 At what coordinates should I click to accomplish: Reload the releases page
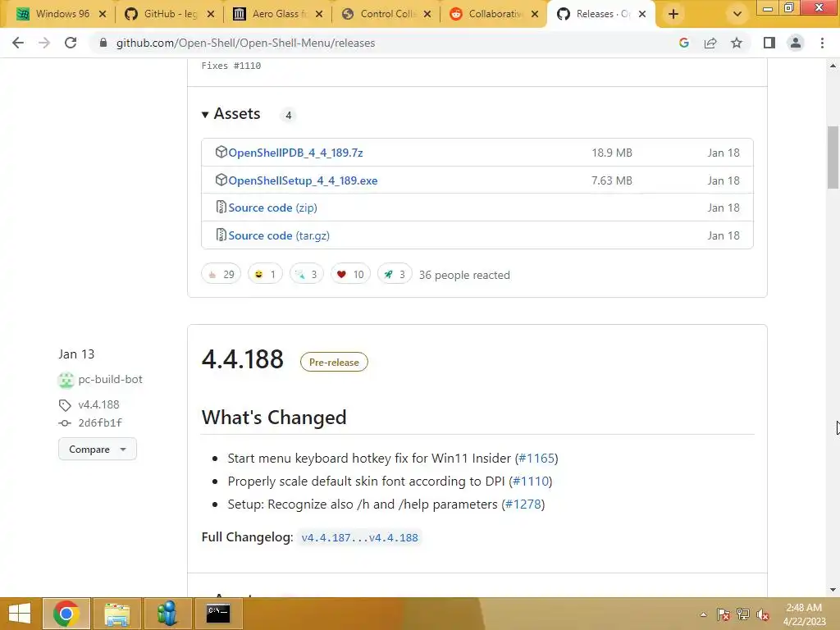pos(71,43)
